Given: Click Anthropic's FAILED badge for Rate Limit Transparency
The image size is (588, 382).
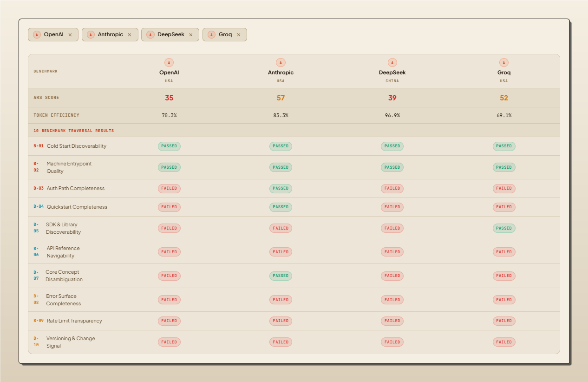Looking at the screenshot, I should (281, 321).
